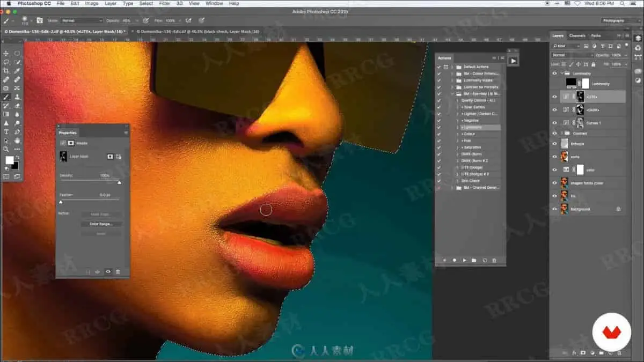Delete layer using Layers trash icon

click(x=618, y=353)
